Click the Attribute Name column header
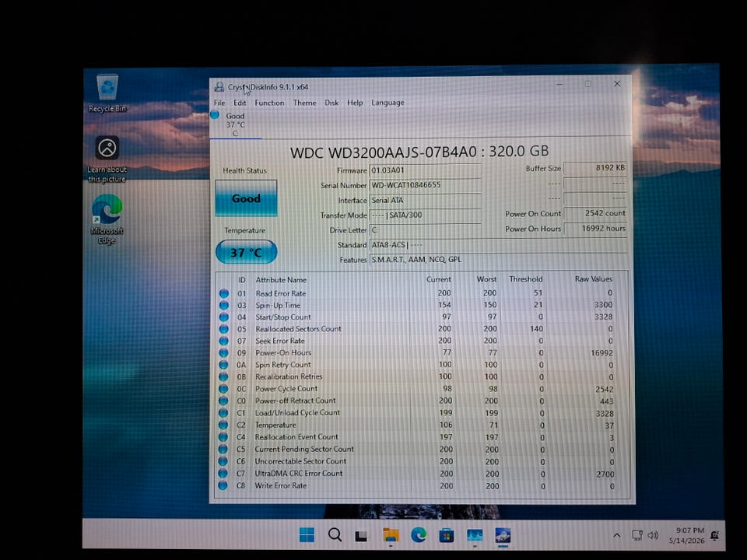 [281, 280]
